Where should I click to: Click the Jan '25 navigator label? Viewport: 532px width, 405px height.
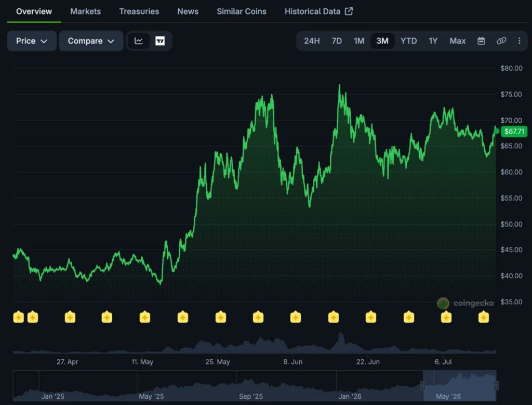(x=52, y=396)
